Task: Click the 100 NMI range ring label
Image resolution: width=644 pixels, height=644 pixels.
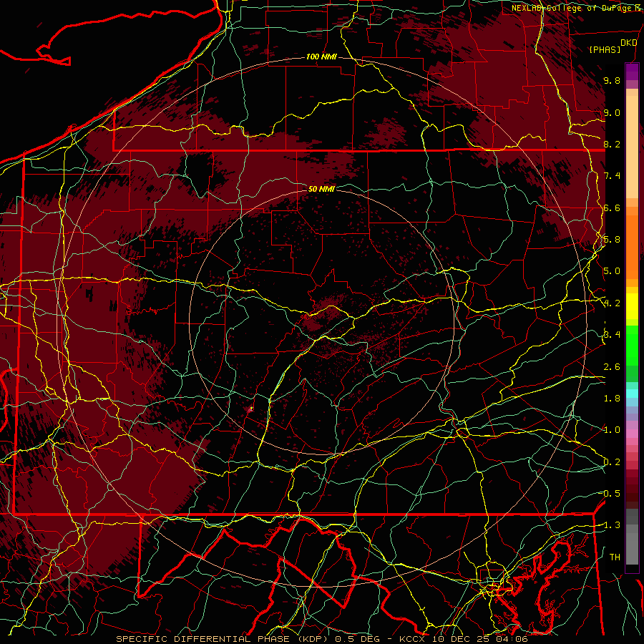Action: [321, 57]
